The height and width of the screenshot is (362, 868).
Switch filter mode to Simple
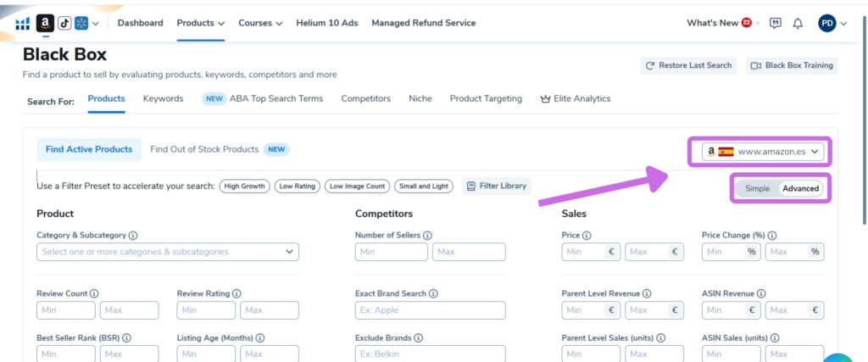[757, 188]
